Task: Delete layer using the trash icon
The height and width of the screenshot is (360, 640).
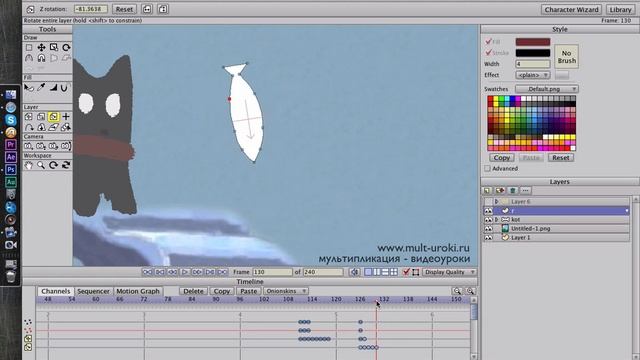Action: [x=513, y=191]
